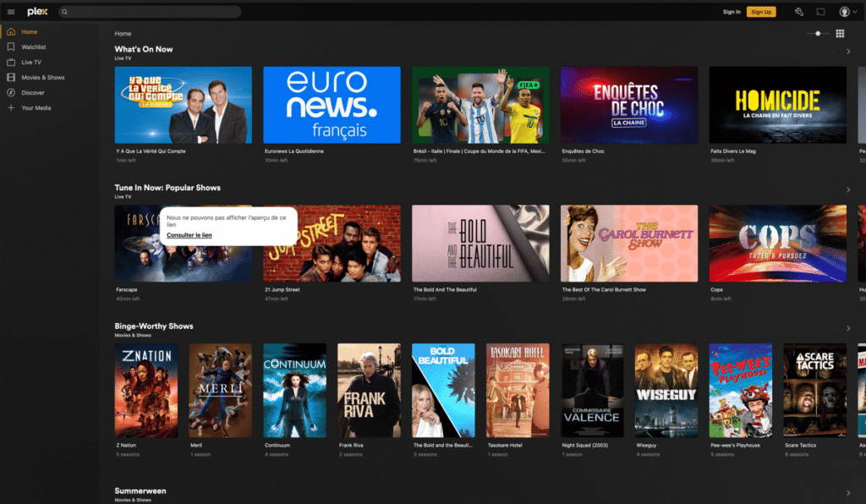Screen dimensions: 866x504
Task: Open the Pee-wee's Playhouse poster
Action: coord(741,391)
